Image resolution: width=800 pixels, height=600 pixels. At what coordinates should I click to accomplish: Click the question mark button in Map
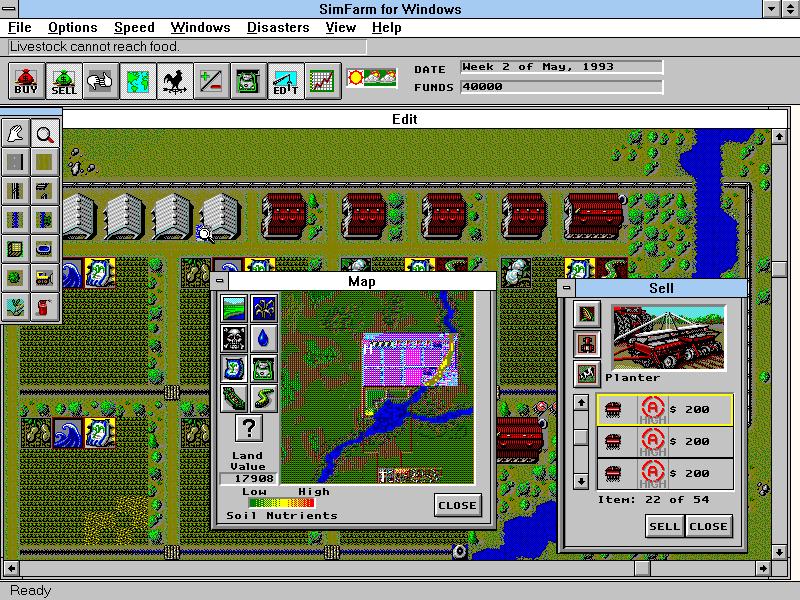click(249, 428)
